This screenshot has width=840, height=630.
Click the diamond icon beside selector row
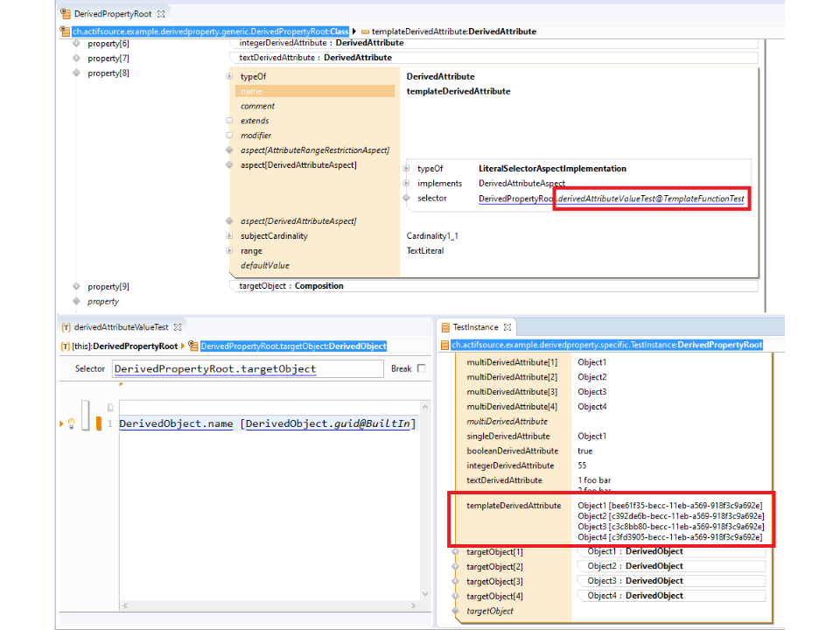point(406,199)
